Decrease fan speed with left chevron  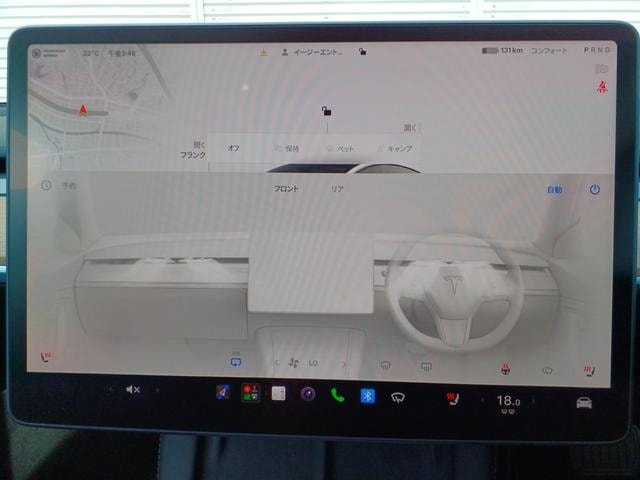pyautogui.click(x=277, y=362)
